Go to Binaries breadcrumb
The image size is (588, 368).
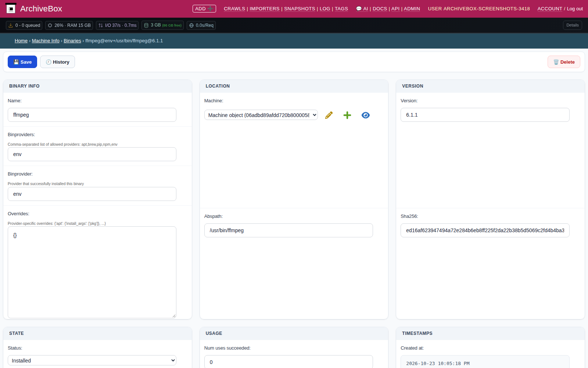pyautogui.click(x=72, y=40)
